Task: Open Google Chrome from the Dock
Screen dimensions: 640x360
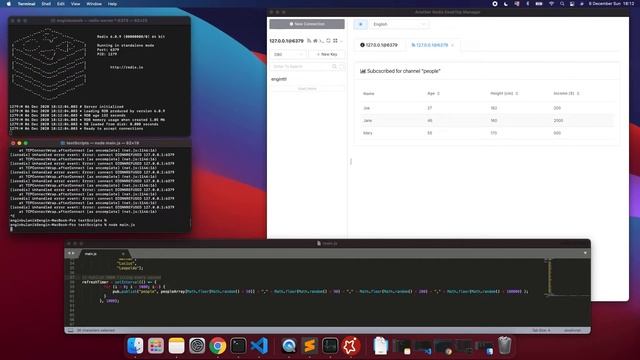Action: [218, 346]
